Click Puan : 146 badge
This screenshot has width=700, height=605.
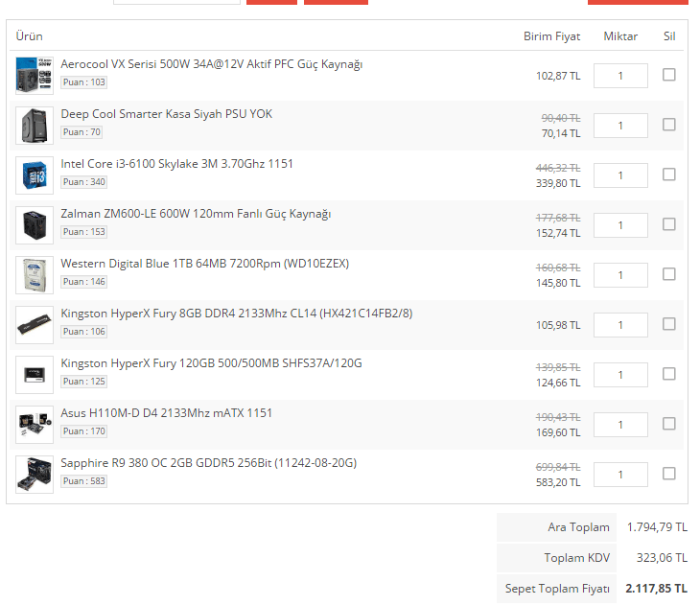84,282
